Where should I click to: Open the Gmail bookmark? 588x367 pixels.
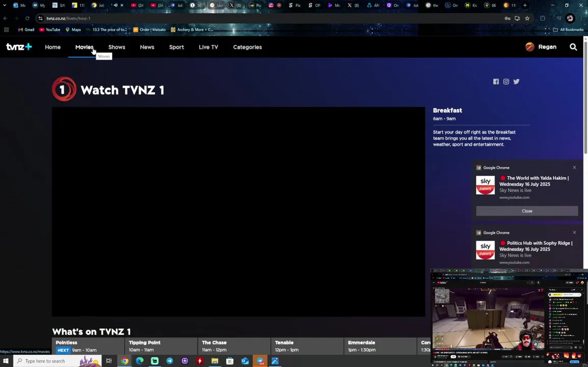(x=26, y=30)
